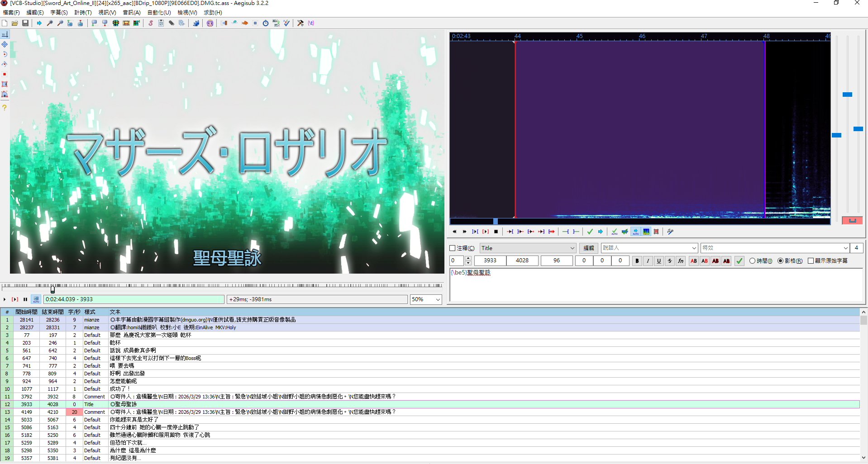The height and width of the screenshot is (464, 868).
Task: Pick primary color with first AB button
Action: [694, 261]
